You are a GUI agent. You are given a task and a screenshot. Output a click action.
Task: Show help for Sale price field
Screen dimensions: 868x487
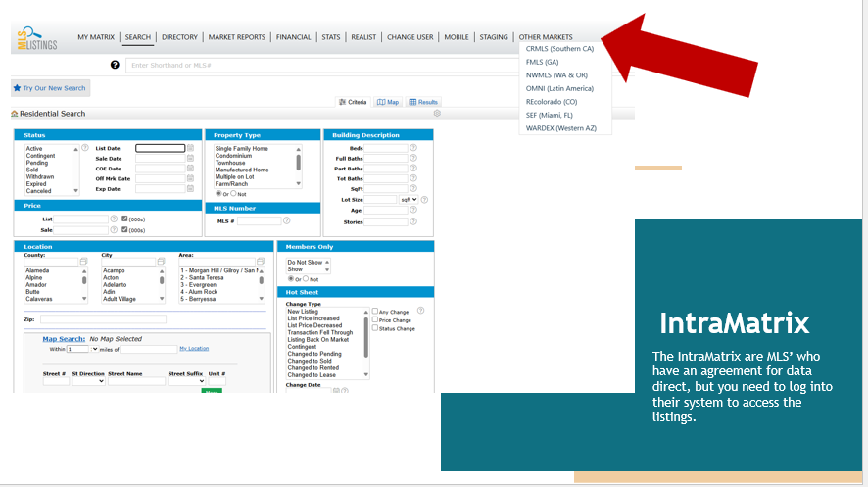114,229
